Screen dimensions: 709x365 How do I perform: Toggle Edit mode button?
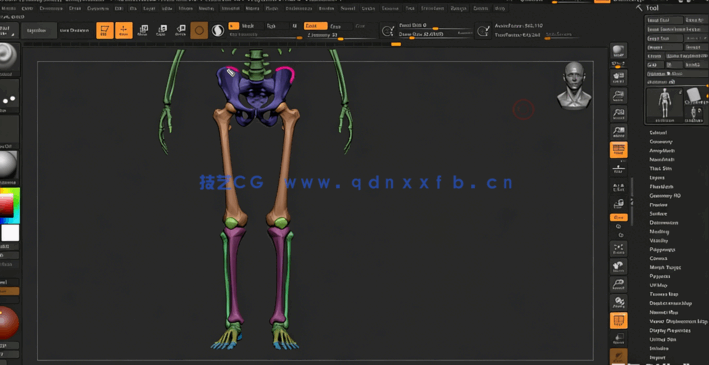105,31
